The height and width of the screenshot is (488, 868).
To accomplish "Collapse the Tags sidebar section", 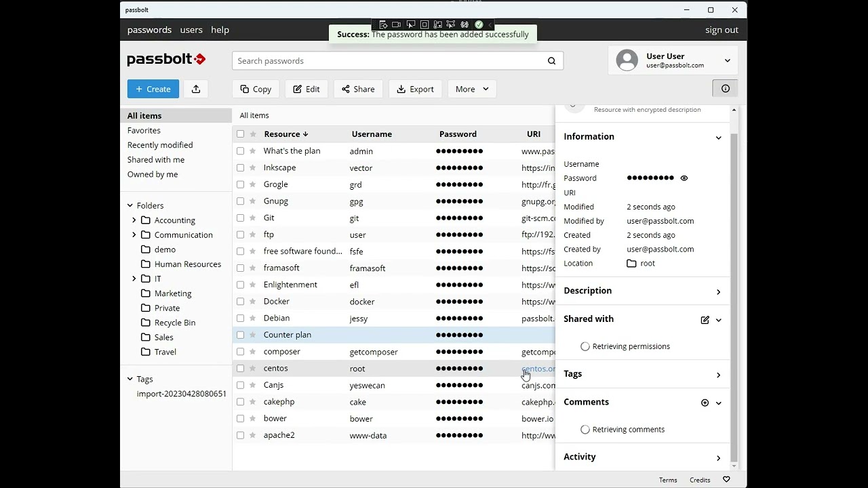I will click(x=130, y=379).
